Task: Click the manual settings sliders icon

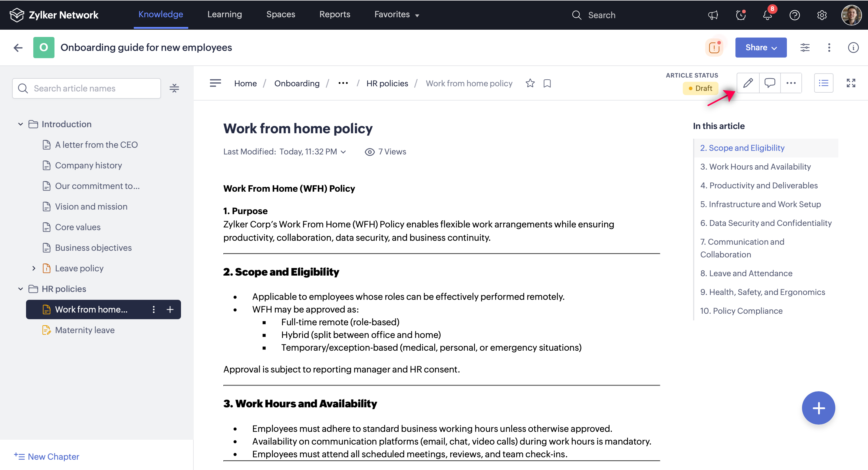Action: coord(805,48)
